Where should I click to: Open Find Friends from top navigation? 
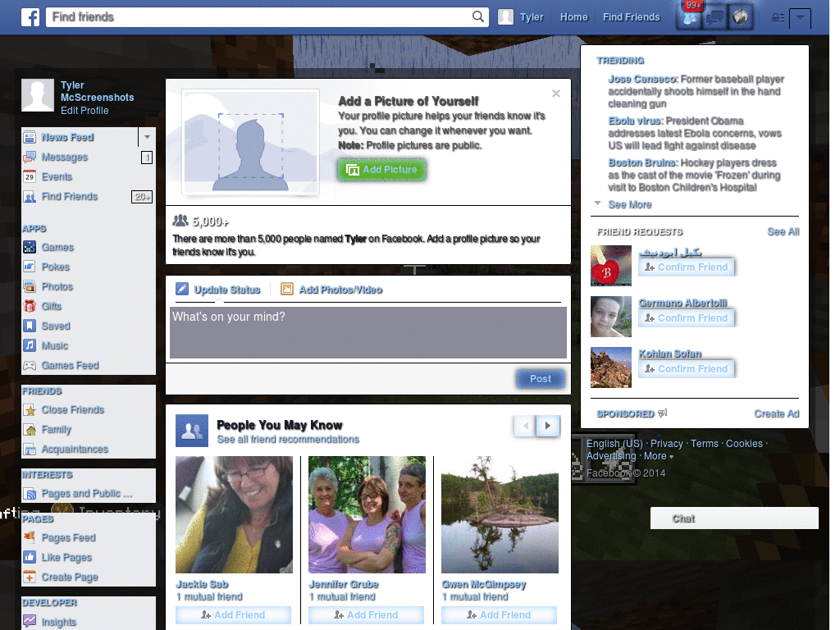[631, 16]
